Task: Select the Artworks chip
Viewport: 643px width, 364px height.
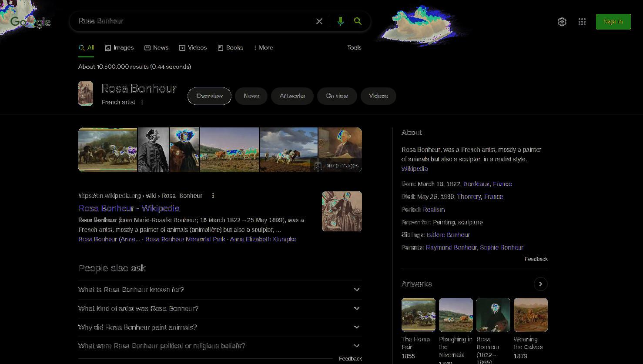Action: [x=292, y=96]
